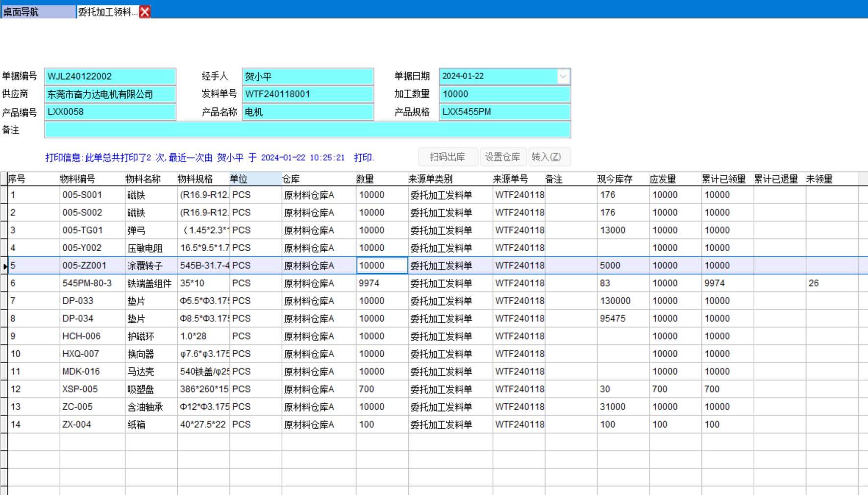The width and height of the screenshot is (868, 495).
Task: Click the empty 备注 field
Action: point(307,130)
